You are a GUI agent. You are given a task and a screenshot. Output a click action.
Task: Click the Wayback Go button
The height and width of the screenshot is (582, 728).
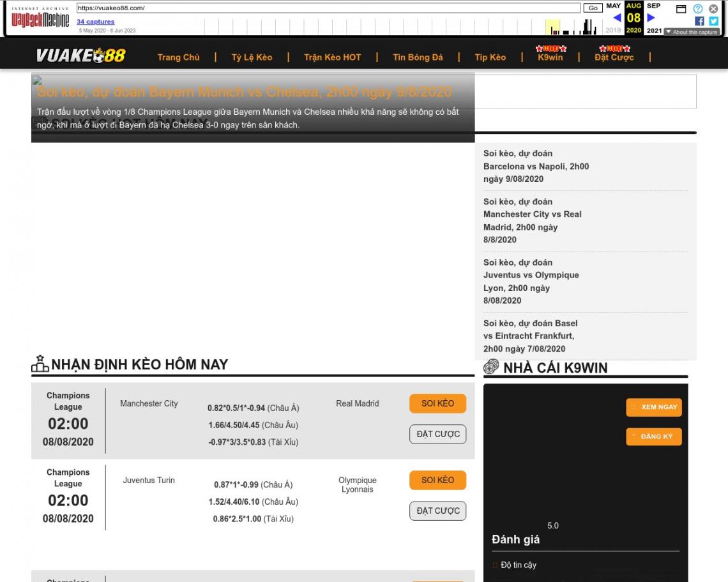[593, 8]
